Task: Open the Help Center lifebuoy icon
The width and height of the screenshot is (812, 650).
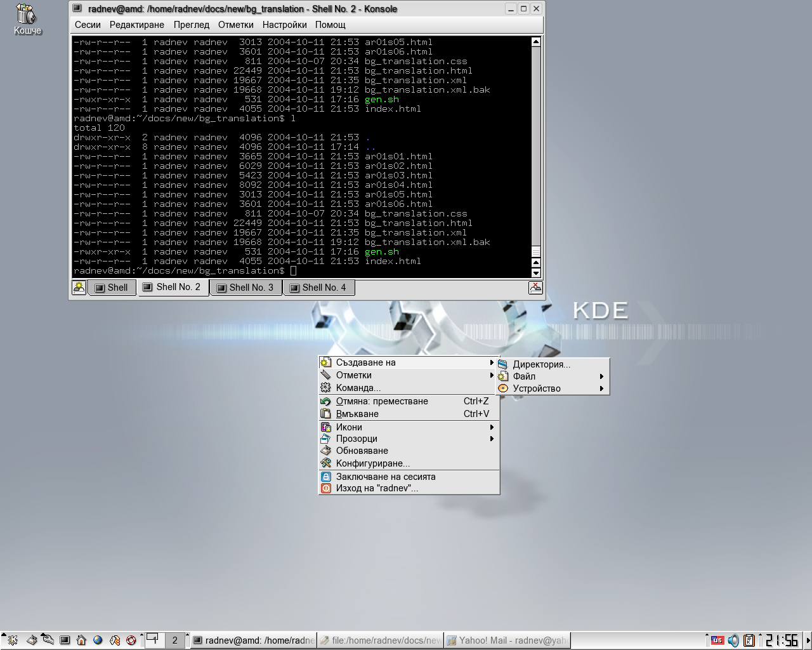Action: pos(131,640)
